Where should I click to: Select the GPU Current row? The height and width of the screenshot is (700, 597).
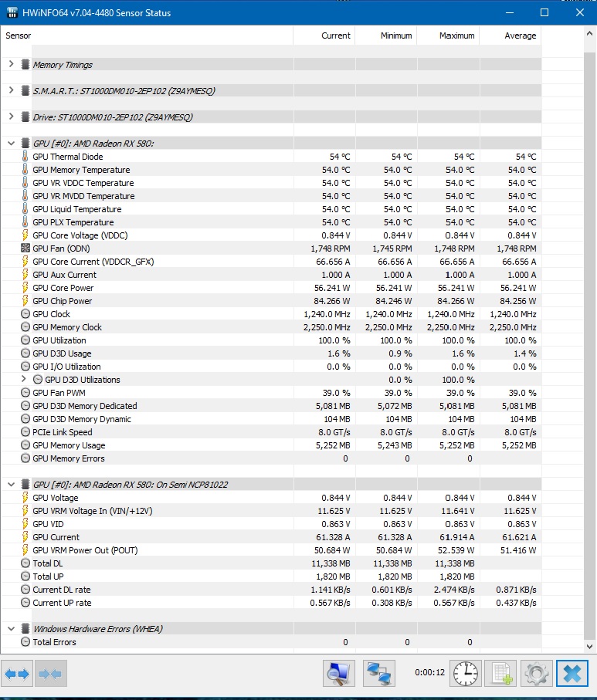click(271, 537)
